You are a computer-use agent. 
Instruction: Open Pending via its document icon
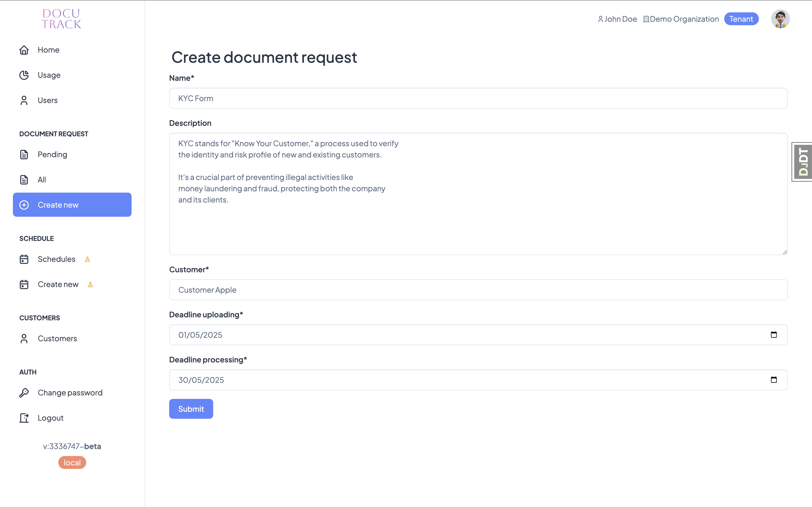[x=24, y=155]
